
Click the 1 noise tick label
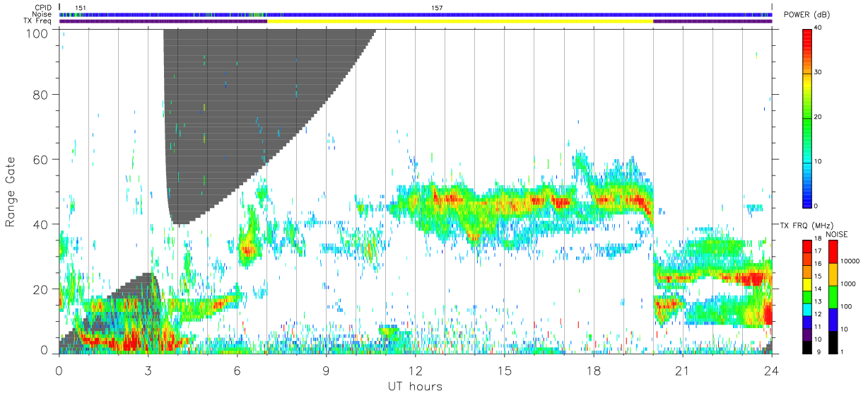(842, 351)
